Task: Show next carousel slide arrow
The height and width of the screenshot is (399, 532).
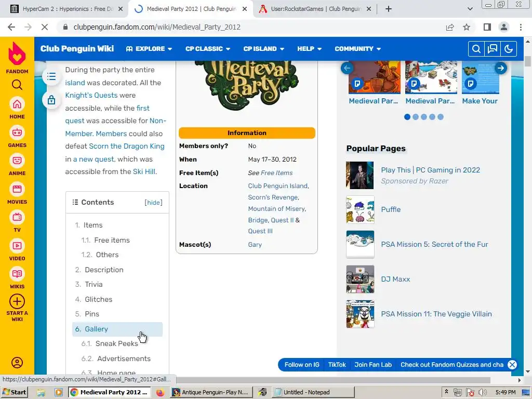Action: (500, 68)
